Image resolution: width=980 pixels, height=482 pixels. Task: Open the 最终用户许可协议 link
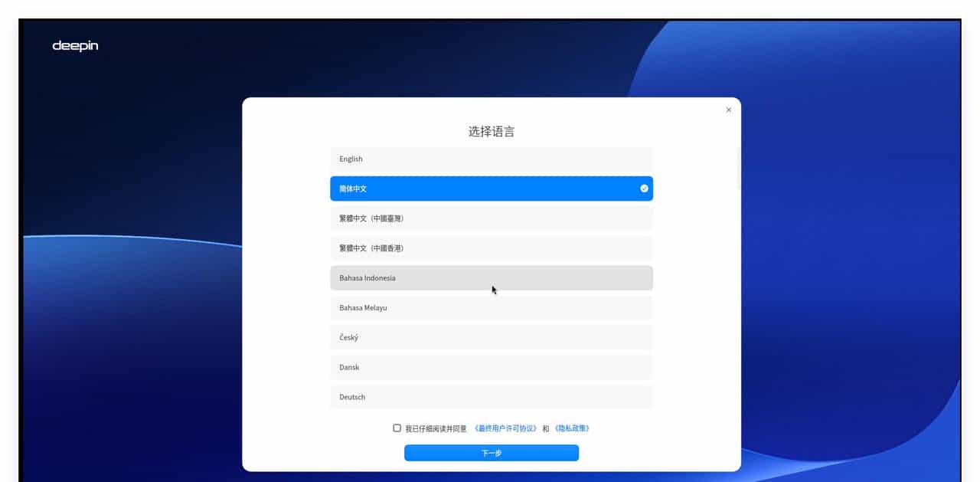[x=506, y=428]
